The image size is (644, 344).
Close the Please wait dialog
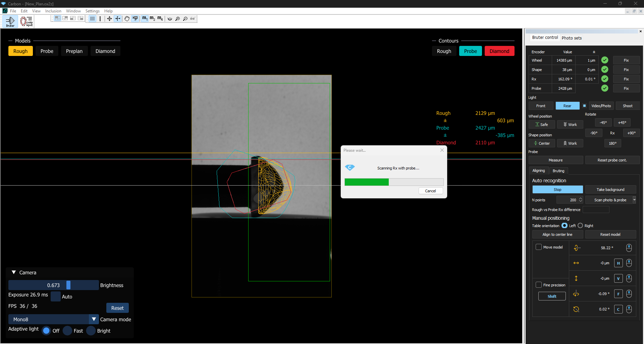(x=442, y=150)
